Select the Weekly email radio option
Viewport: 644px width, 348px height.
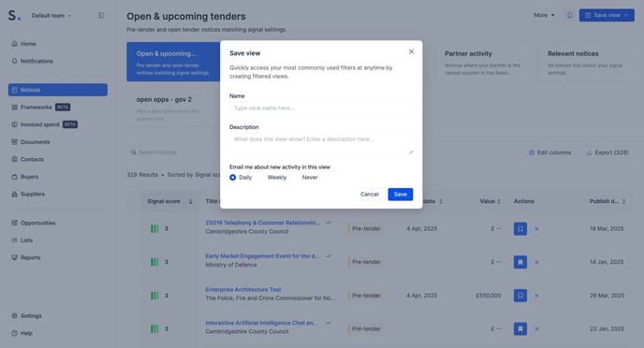(x=271, y=178)
